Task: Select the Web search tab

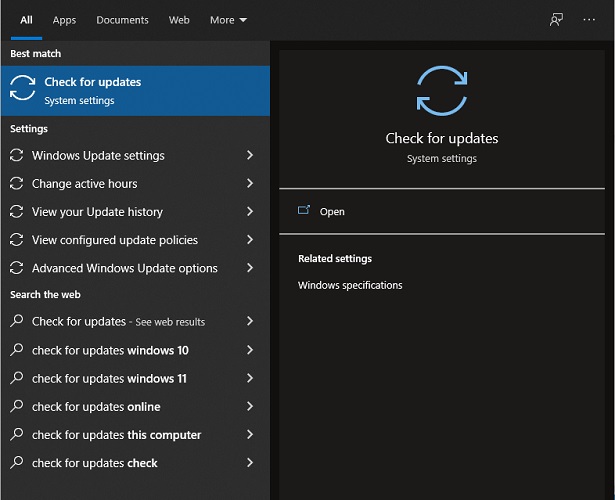Action: coord(179,20)
